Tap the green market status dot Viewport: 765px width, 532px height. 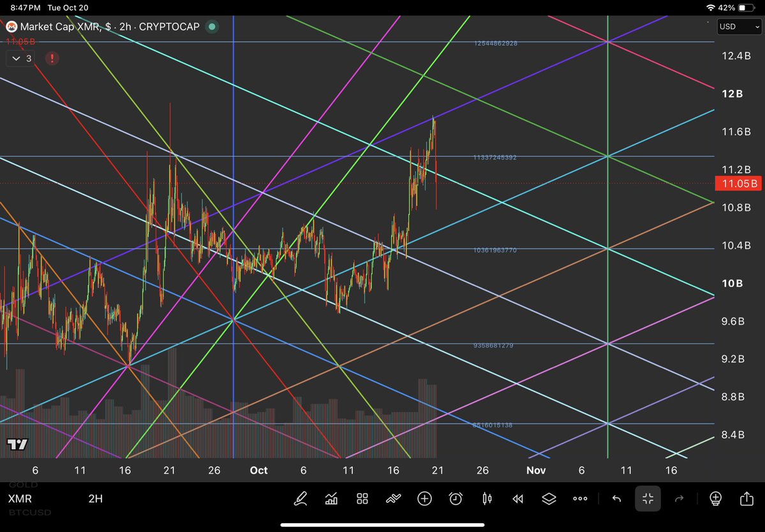(x=212, y=26)
